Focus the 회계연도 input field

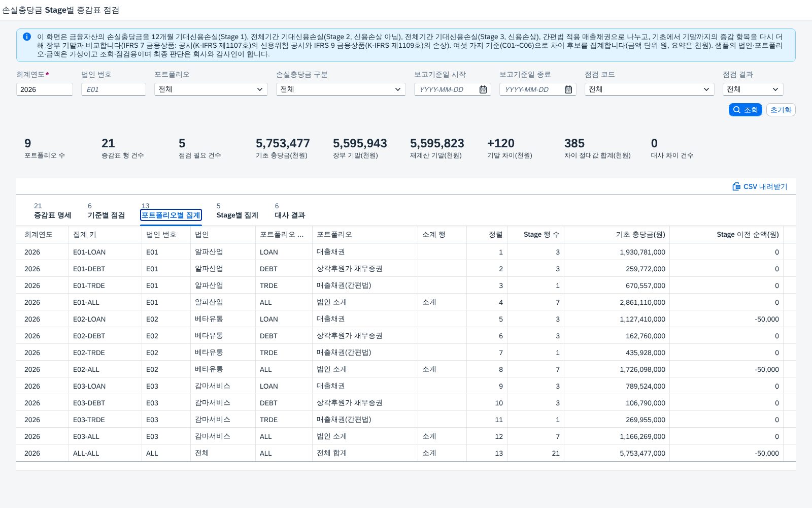tap(45, 89)
